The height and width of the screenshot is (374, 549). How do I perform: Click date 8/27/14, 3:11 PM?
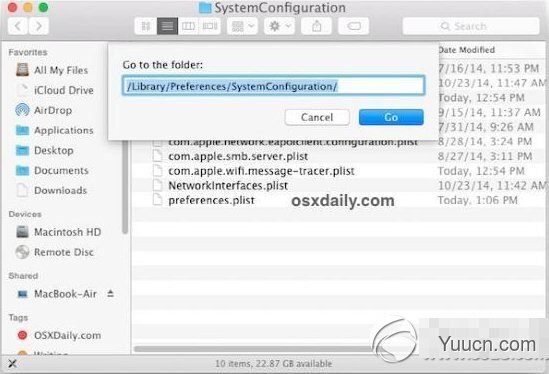485,156
